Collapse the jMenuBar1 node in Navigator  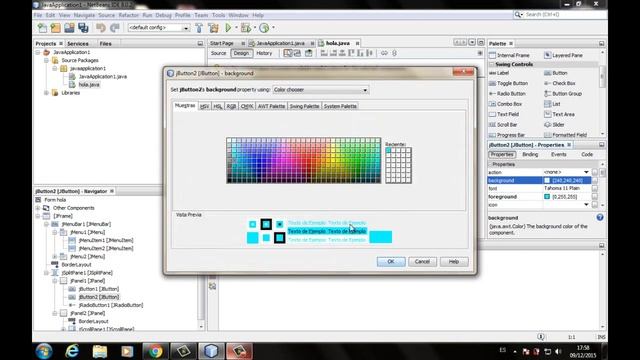[x=46, y=224]
